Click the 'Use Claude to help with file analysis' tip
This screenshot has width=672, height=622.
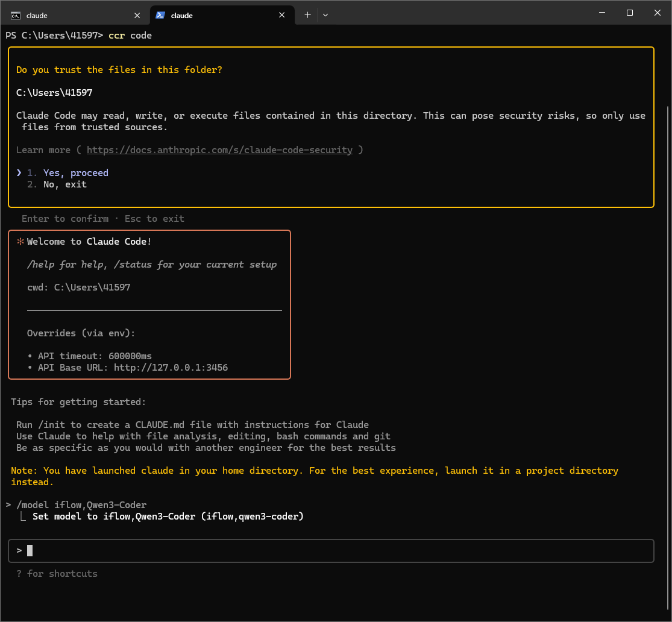203,436
